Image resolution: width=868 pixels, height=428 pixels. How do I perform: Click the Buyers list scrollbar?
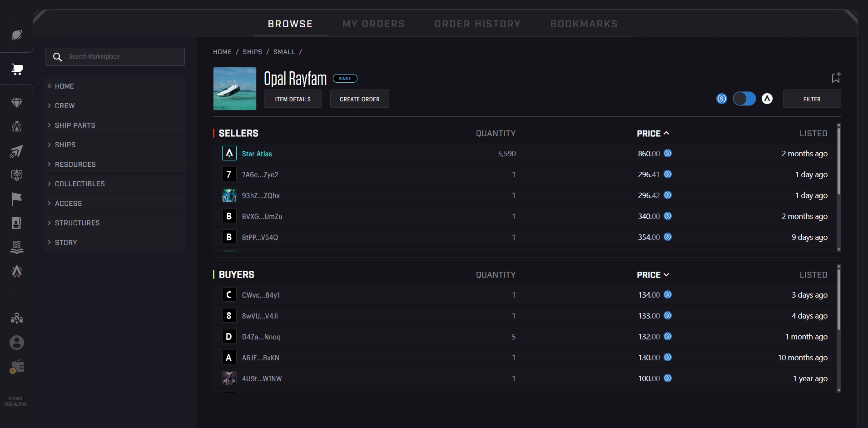pos(838,299)
